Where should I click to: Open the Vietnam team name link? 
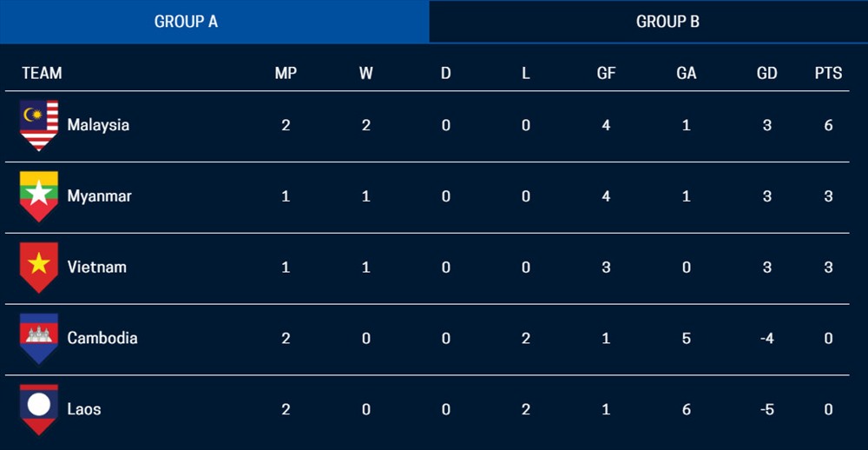[97, 267]
